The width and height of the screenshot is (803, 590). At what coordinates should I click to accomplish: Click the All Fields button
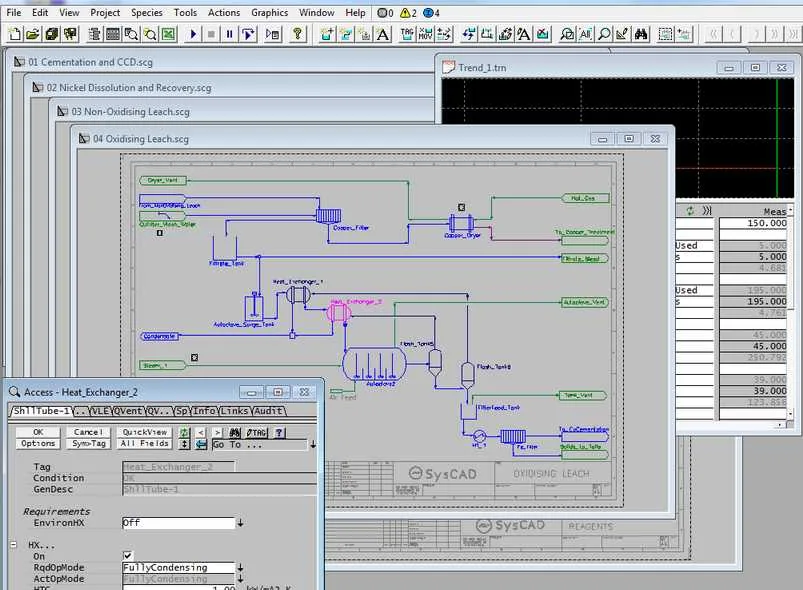[145, 444]
